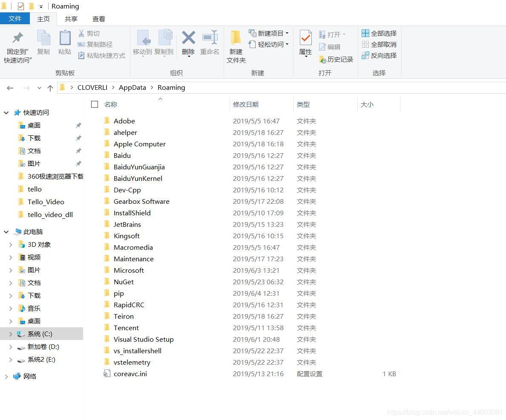
Task: Open the File (文件) tab
Action: coord(15,19)
